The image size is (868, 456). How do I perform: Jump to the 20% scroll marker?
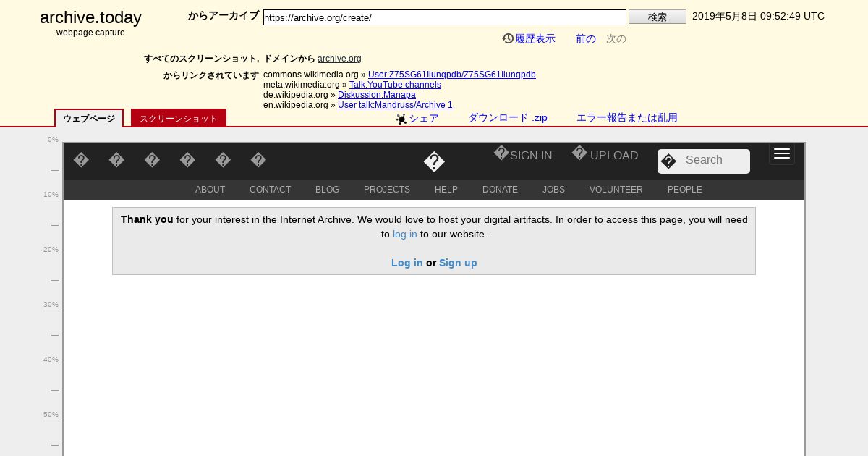coord(51,250)
